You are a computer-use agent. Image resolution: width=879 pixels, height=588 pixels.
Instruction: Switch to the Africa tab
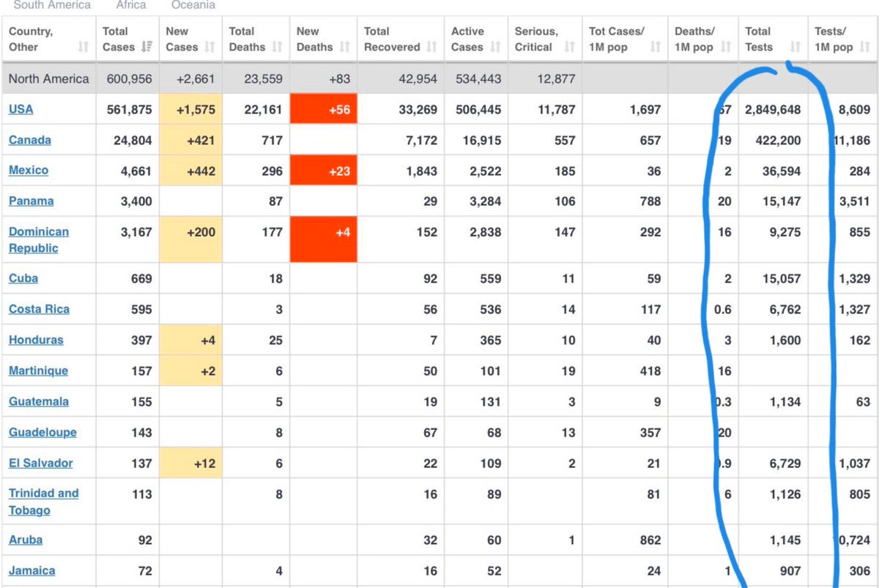pyautogui.click(x=131, y=5)
